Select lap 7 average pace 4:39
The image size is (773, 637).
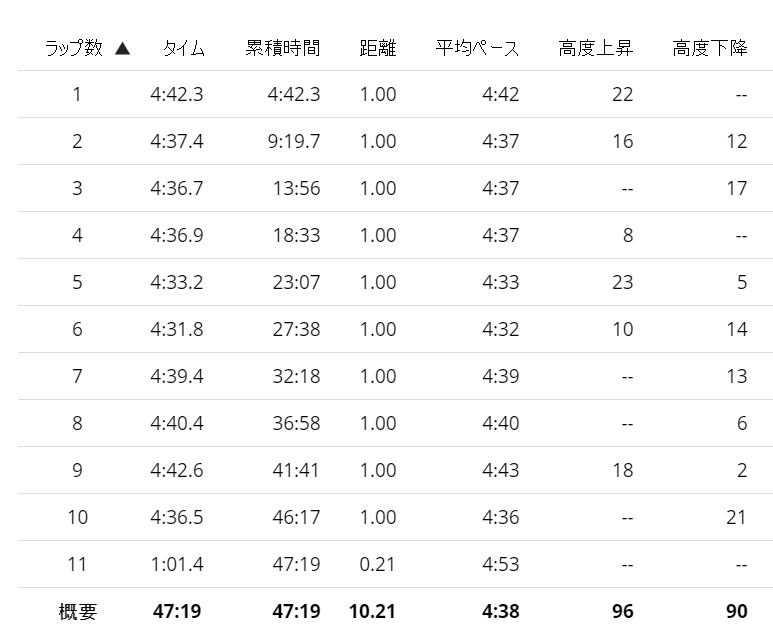[x=501, y=376]
